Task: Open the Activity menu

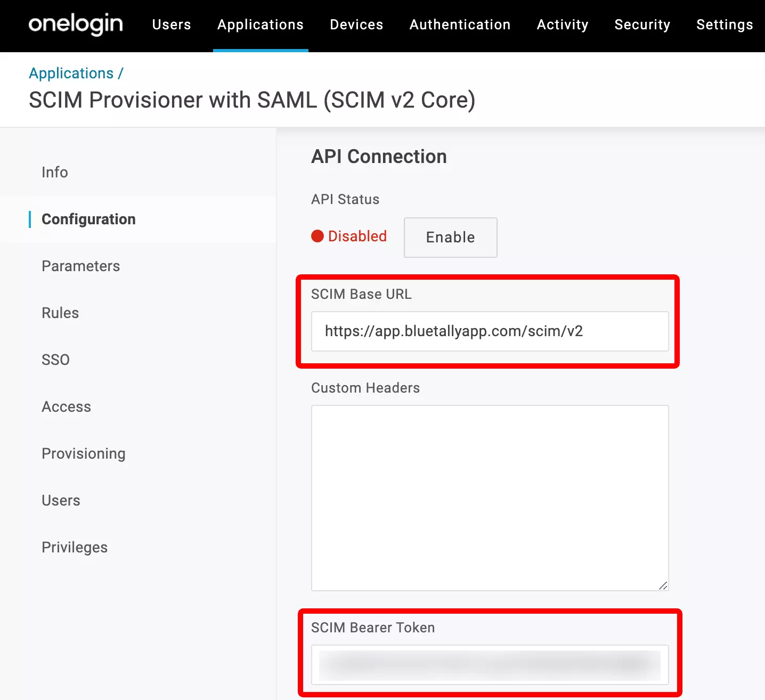Action: coord(563,25)
